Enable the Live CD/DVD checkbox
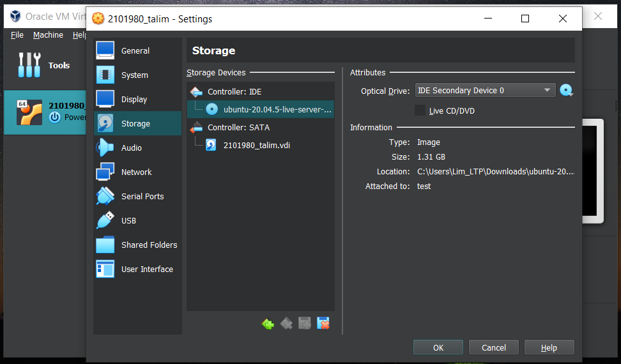 point(420,110)
